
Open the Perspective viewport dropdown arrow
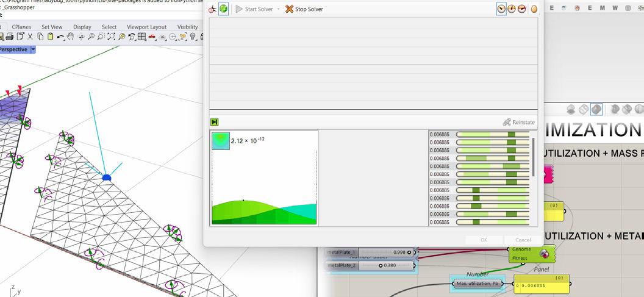tap(34, 50)
